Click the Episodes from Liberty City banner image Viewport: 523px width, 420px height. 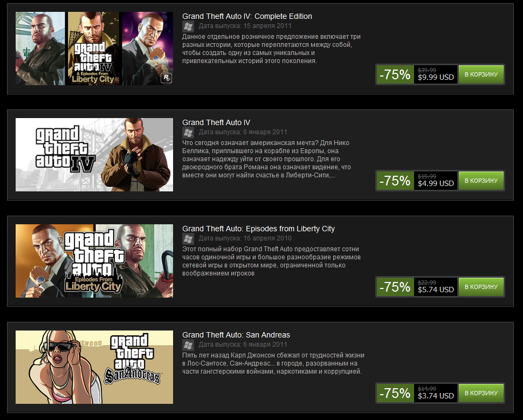pyautogui.click(x=94, y=261)
